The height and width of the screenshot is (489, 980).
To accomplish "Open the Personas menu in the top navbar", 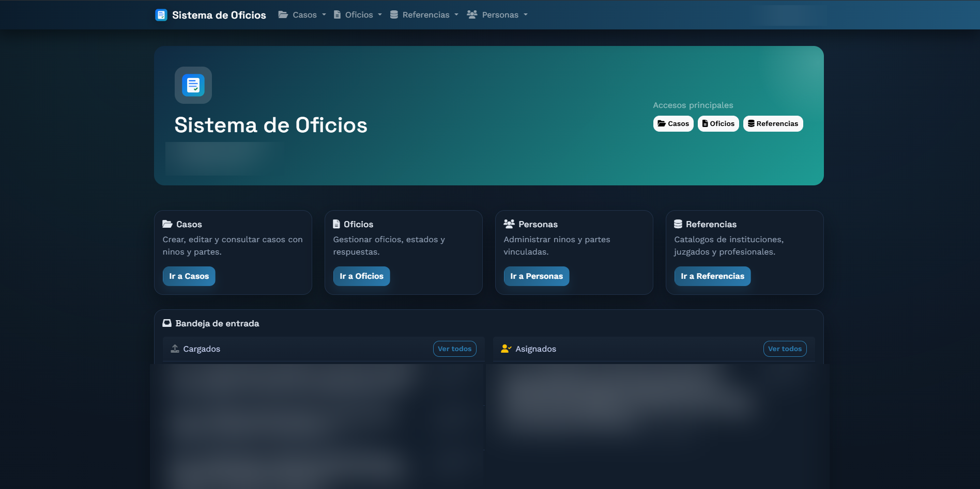I will (497, 15).
